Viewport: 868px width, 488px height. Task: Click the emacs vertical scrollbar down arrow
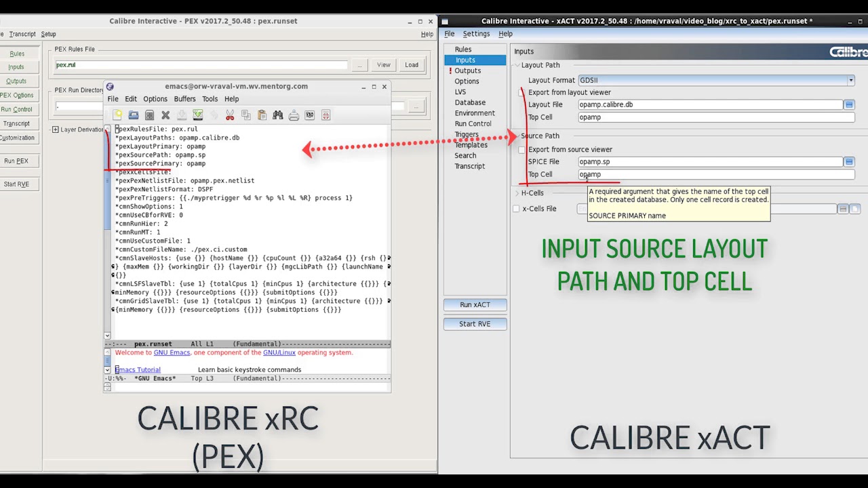(107, 335)
